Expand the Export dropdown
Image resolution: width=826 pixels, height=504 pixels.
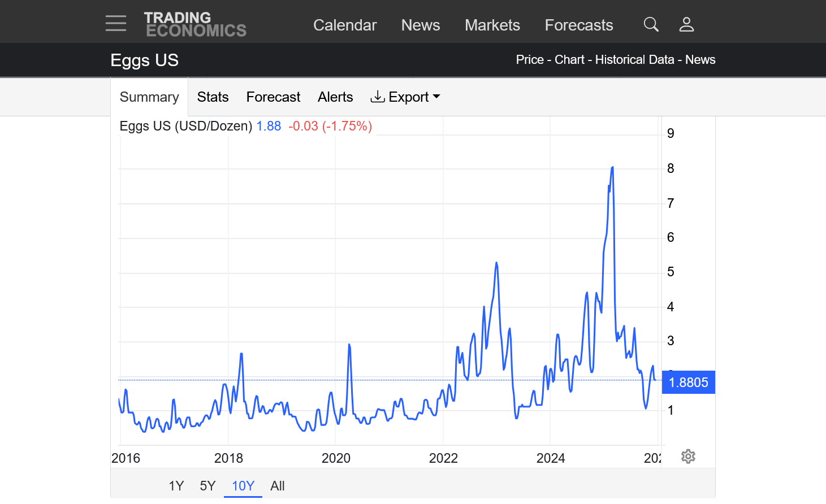click(x=405, y=97)
